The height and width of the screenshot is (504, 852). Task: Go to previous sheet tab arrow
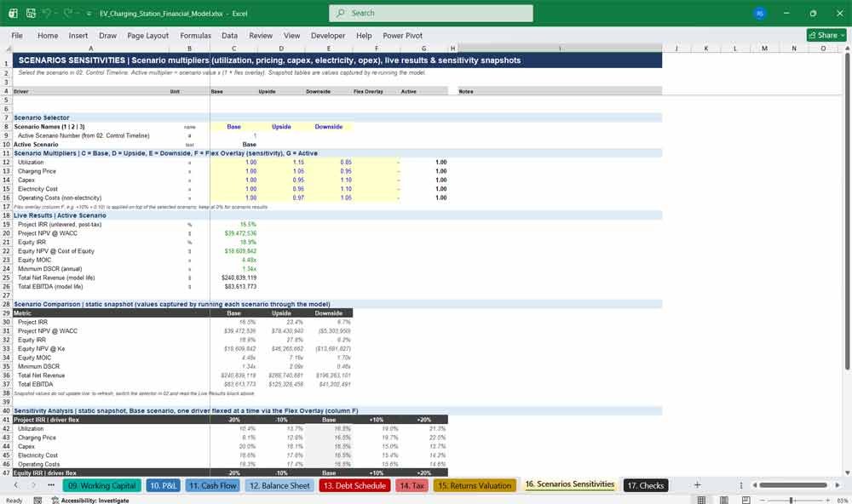coord(15,485)
